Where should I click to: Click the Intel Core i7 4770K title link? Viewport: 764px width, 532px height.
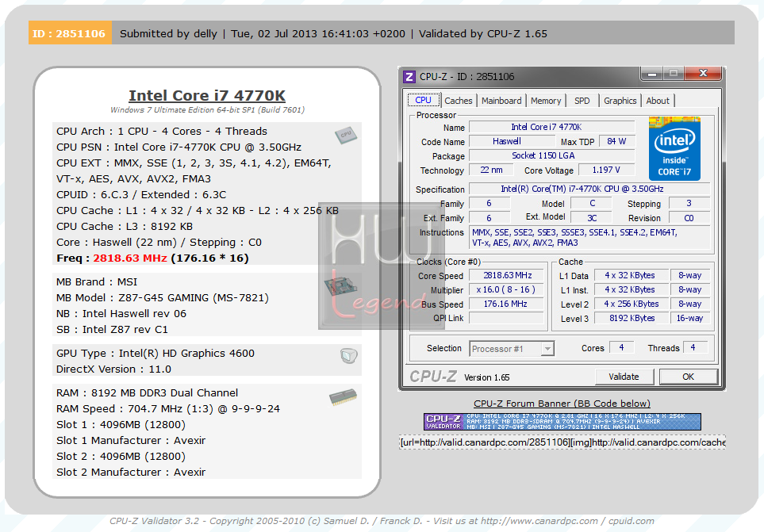(207, 95)
